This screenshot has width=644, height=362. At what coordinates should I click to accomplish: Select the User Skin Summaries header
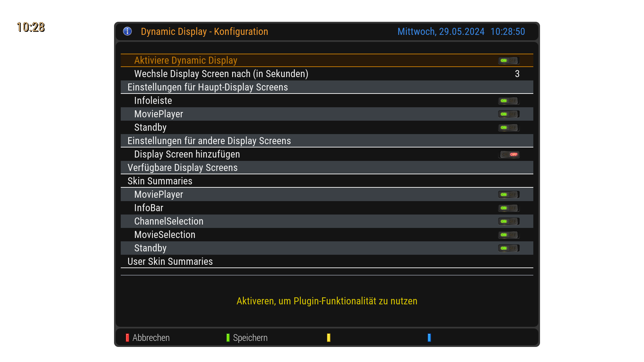pos(170,261)
